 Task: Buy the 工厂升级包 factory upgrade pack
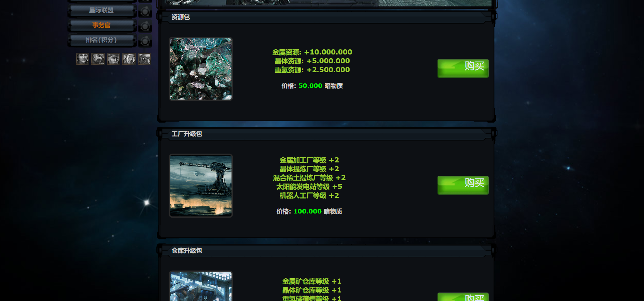(463, 185)
